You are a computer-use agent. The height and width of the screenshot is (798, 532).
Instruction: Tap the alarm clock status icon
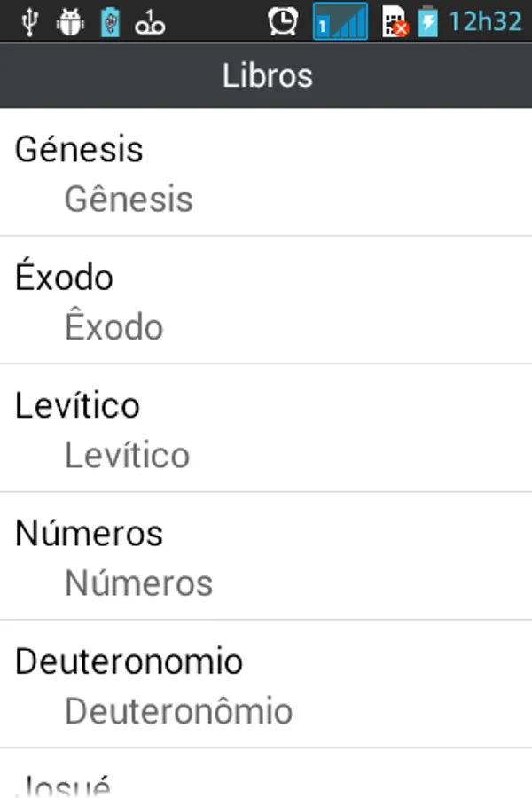click(x=283, y=21)
